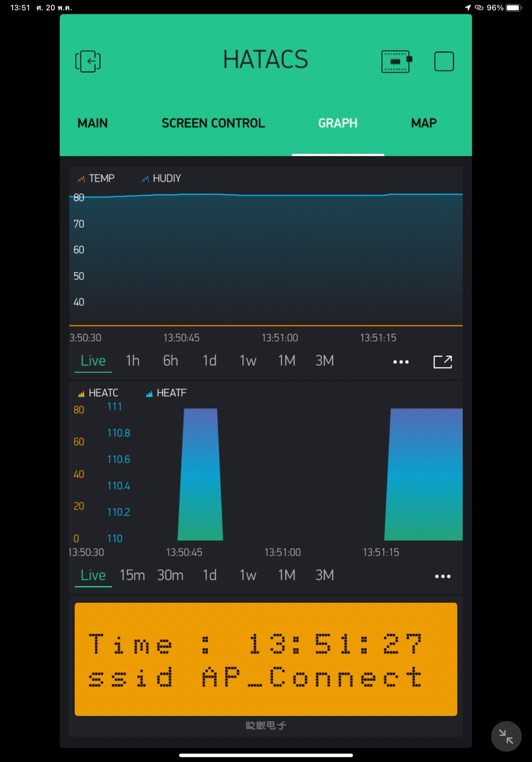
Task: Open the MAP tab
Action: click(424, 123)
